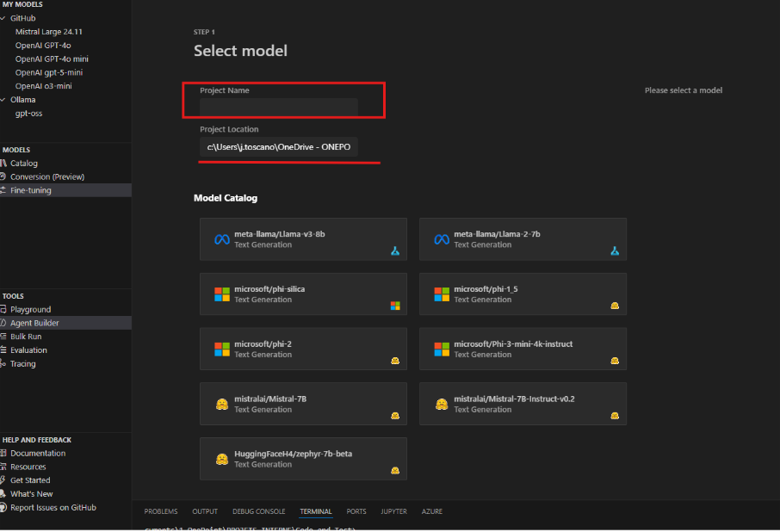Collapse the MY MODELS section header

(x=22, y=4)
